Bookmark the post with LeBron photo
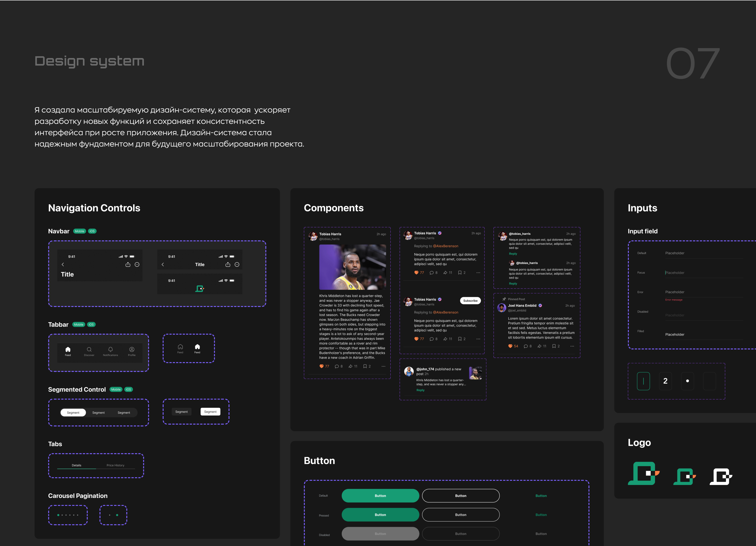Image resolution: width=756 pixels, height=546 pixels. tap(365, 366)
